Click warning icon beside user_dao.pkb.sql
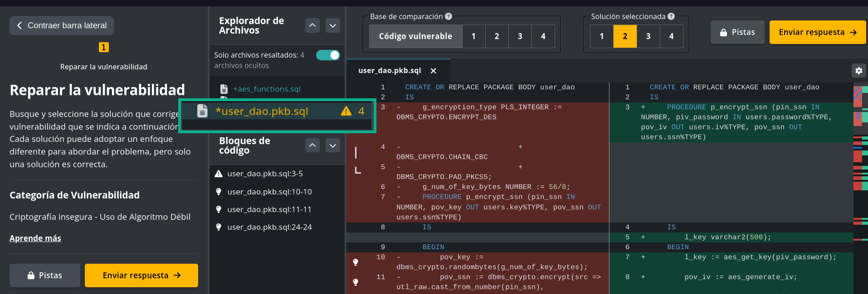 point(346,111)
